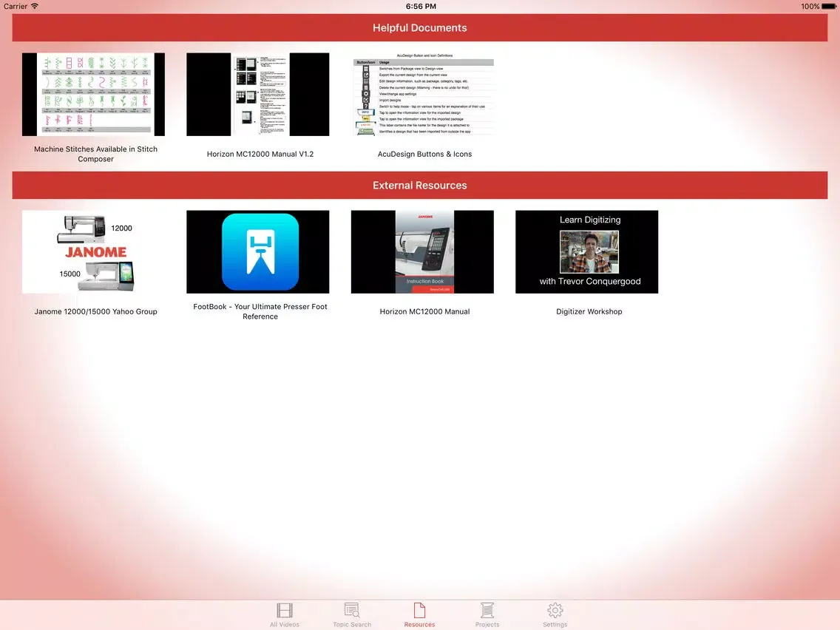This screenshot has width=840, height=630.
Task: Open the All Videos film strip icon
Action: pyautogui.click(x=285, y=610)
